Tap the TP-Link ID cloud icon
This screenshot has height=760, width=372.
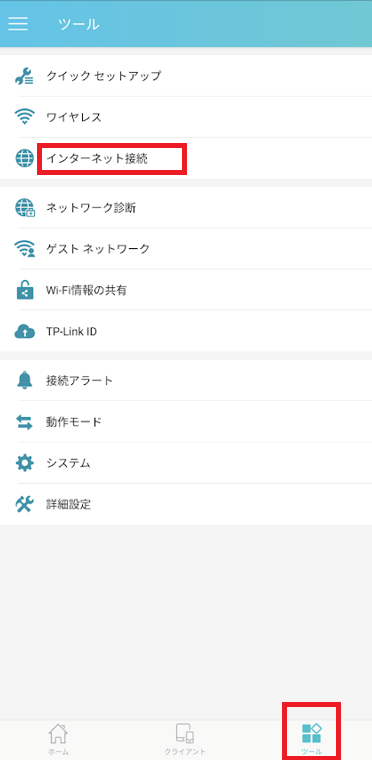24,332
